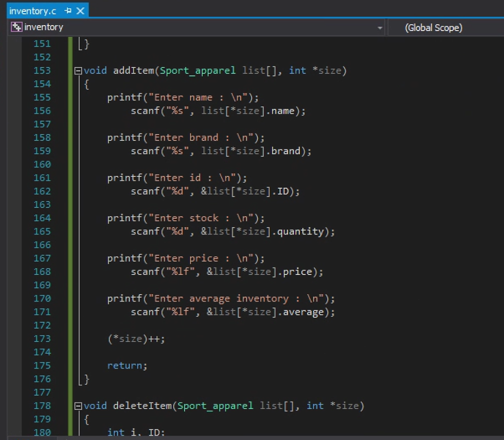Collapse the deleteItem function body
Viewport: 504px width, 440px height.
click(x=77, y=406)
